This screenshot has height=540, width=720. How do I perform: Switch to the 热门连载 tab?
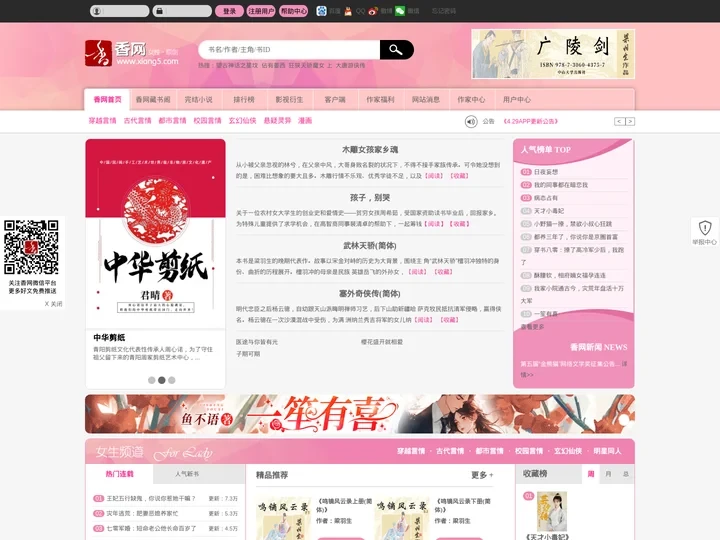pos(119,474)
